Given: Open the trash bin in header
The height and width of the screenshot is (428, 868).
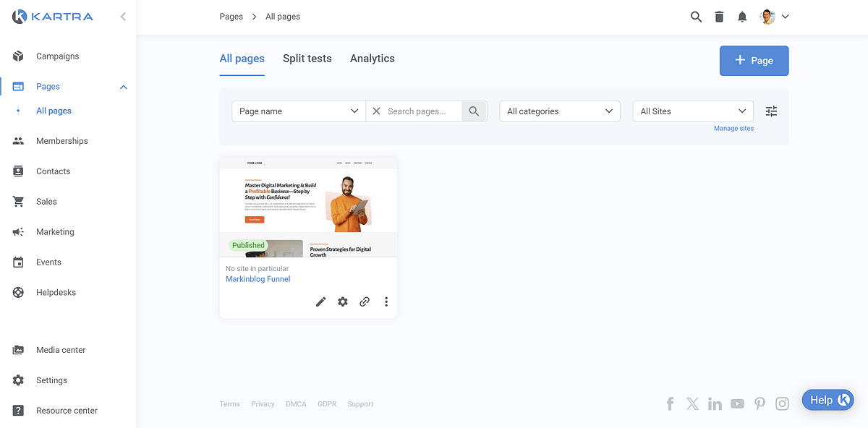Looking at the screenshot, I should [719, 17].
